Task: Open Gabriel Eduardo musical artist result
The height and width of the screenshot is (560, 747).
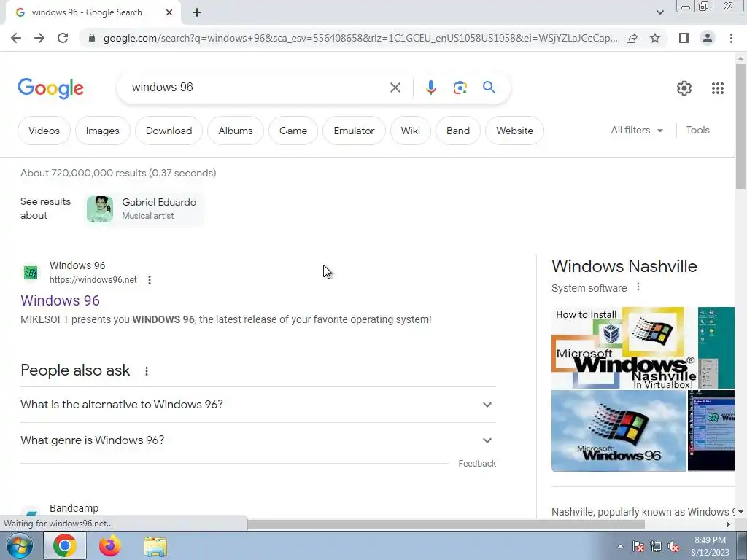Action: [x=145, y=209]
